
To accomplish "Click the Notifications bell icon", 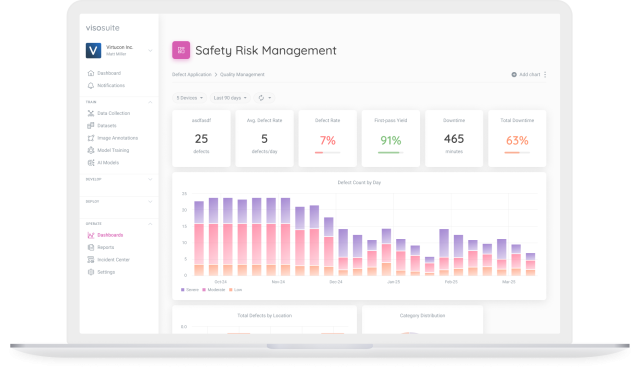I will [91, 85].
